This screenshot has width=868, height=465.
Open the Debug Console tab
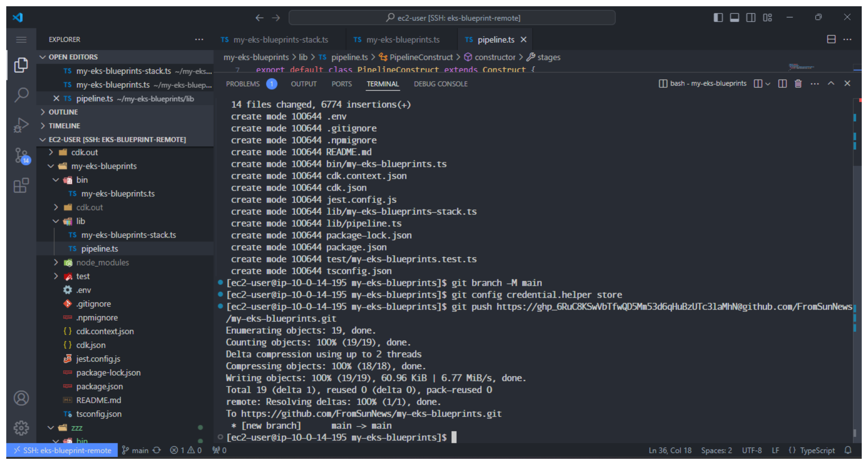(x=440, y=84)
